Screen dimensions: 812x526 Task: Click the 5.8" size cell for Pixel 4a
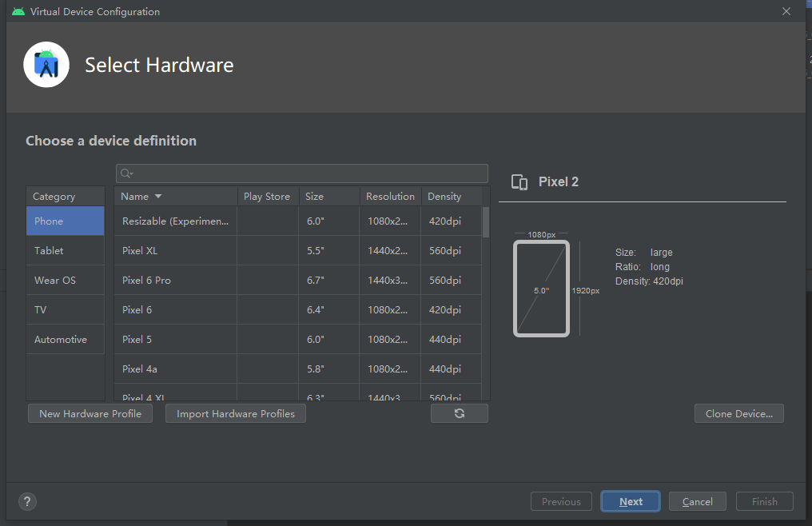pos(328,369)
